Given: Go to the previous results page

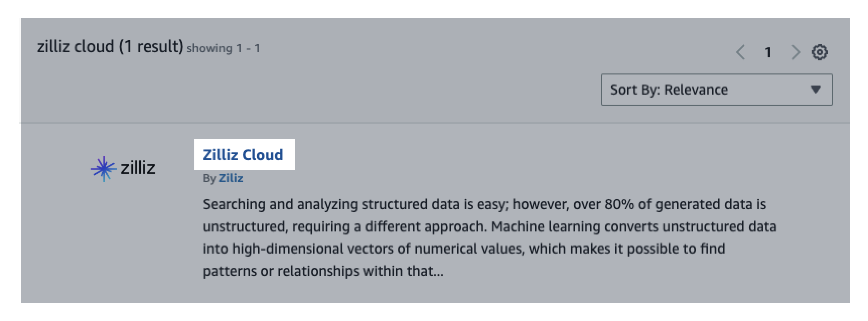Looking at the screenshot, I should [741, 53].
